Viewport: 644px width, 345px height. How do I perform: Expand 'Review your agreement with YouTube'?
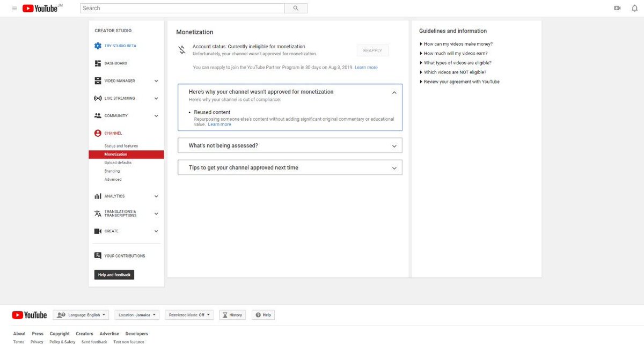point(459,82)
